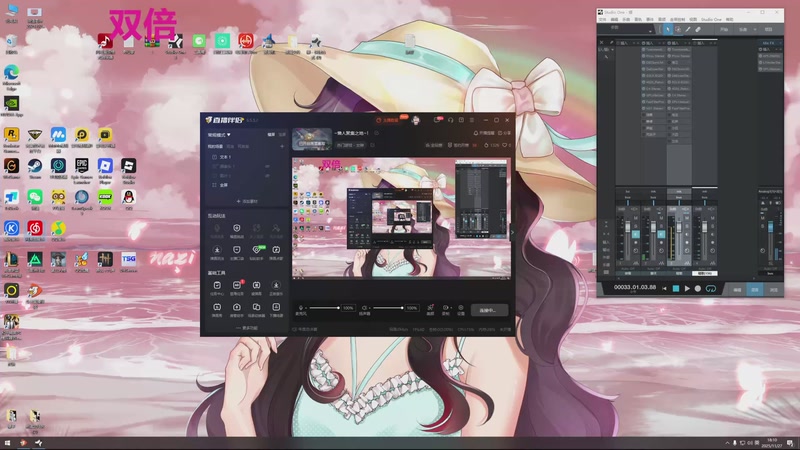Open the Studio One parameter dropdown arrow

pos(650,32)
